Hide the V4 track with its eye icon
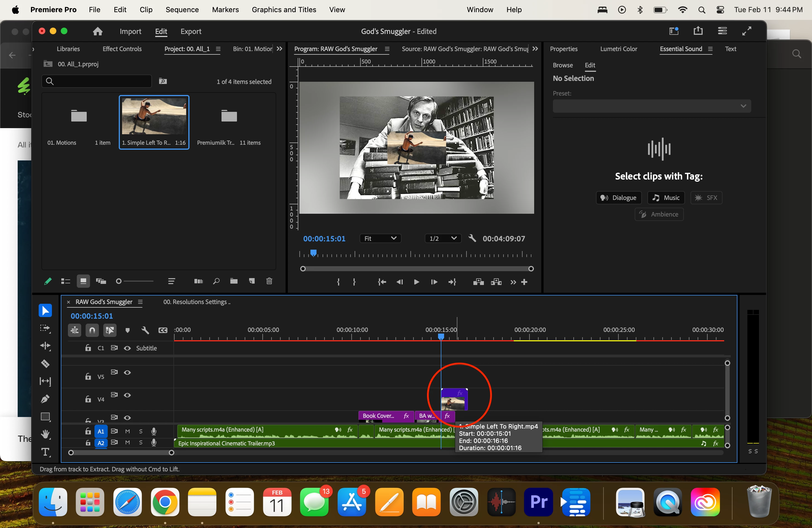This screenshot has height=528, width=812. (127, 395)
